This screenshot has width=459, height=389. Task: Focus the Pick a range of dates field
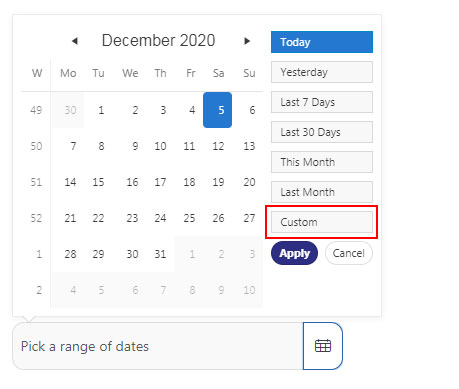click(158, 346)
